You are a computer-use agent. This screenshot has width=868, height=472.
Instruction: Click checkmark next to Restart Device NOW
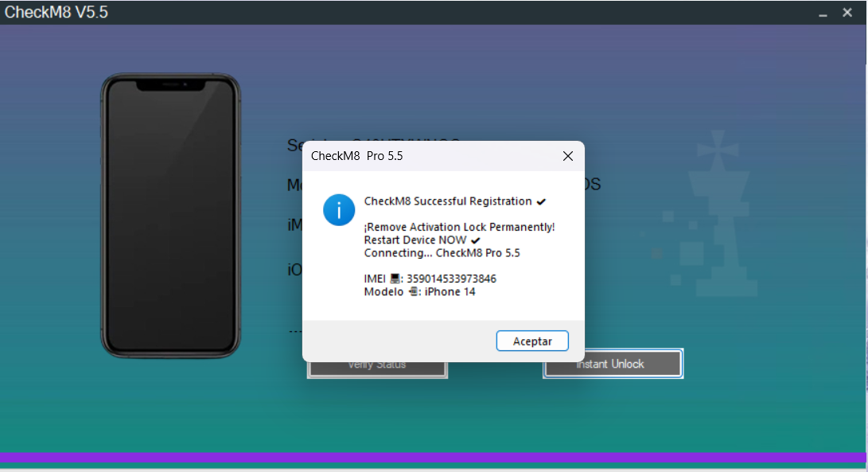coord(476,240)
